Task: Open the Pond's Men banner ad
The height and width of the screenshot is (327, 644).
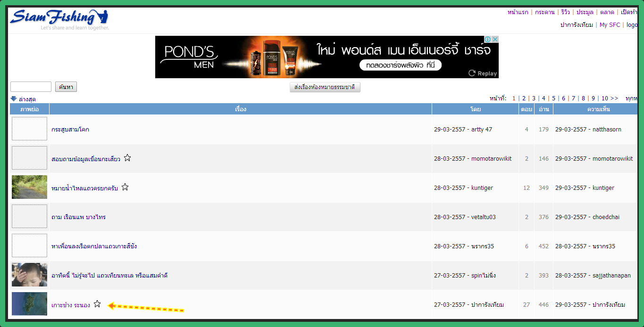Action: pyautogui.click(x=326, y=57)
